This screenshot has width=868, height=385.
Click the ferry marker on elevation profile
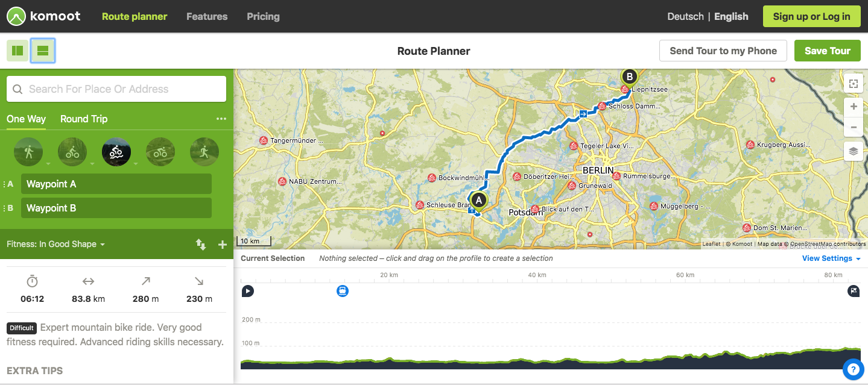(343, 291)
